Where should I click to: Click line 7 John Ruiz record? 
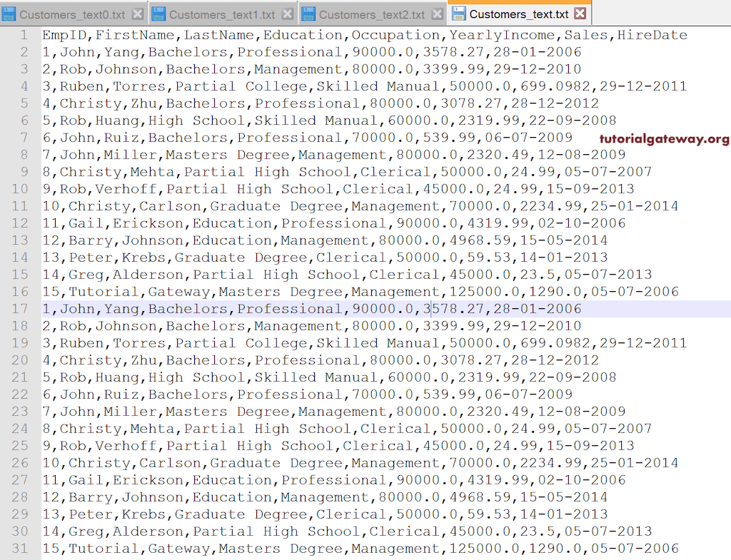307,138
